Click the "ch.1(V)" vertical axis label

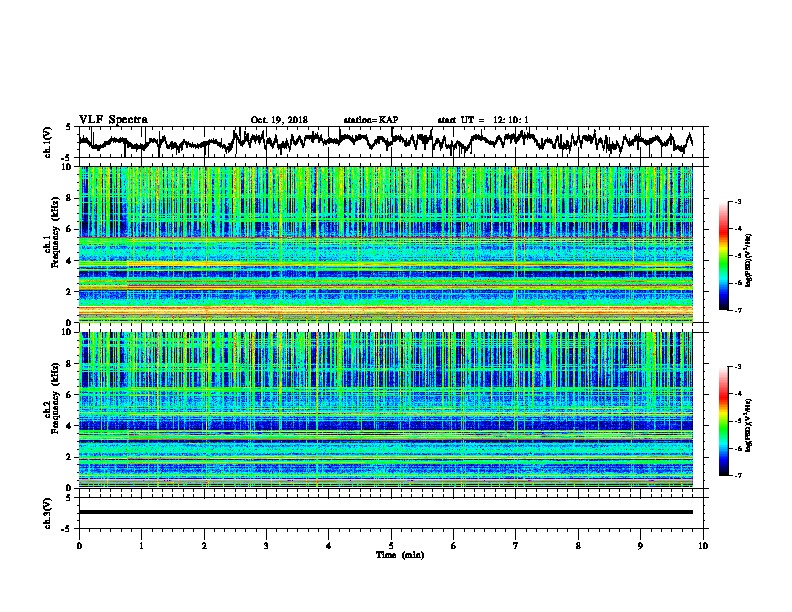[x=47, y=142]
